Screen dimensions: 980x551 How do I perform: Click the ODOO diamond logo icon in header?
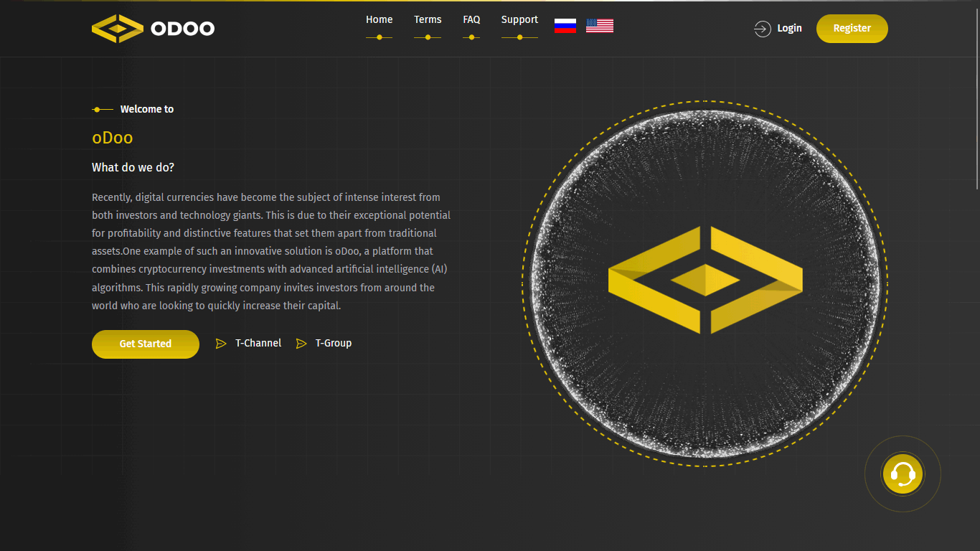coord(118,29)
